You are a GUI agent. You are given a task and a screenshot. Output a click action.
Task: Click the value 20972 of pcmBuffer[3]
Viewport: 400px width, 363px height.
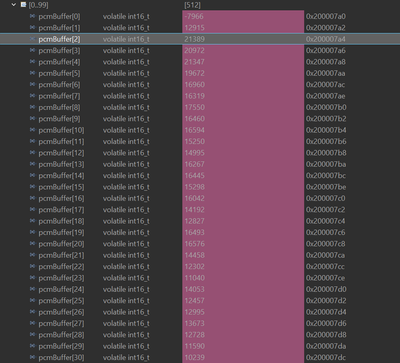coord(195,50)
